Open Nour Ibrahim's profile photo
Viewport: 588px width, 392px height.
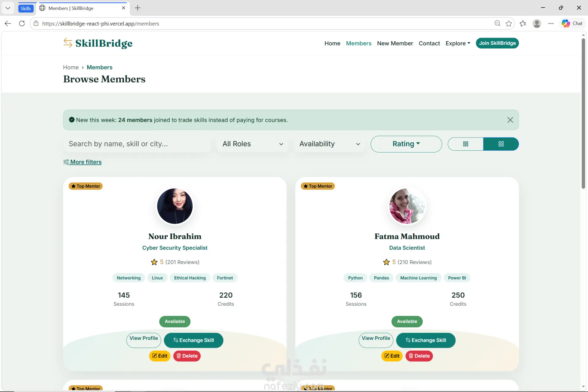[175, 206]
